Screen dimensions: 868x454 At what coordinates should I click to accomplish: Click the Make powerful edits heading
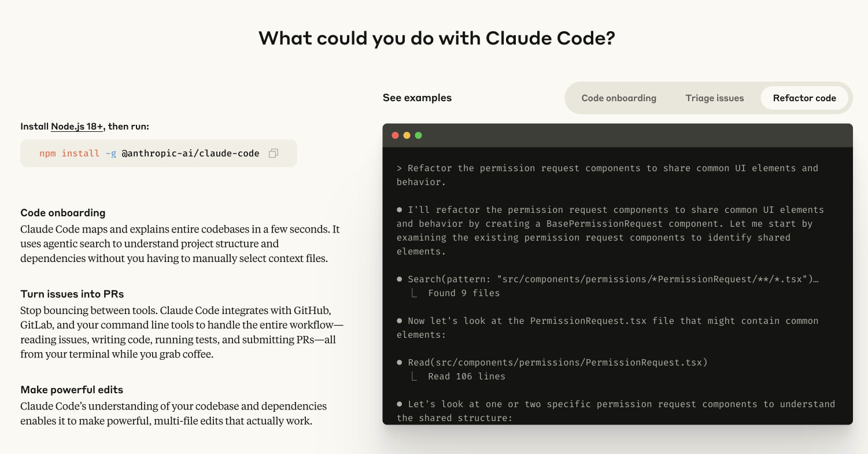(72, 390)
